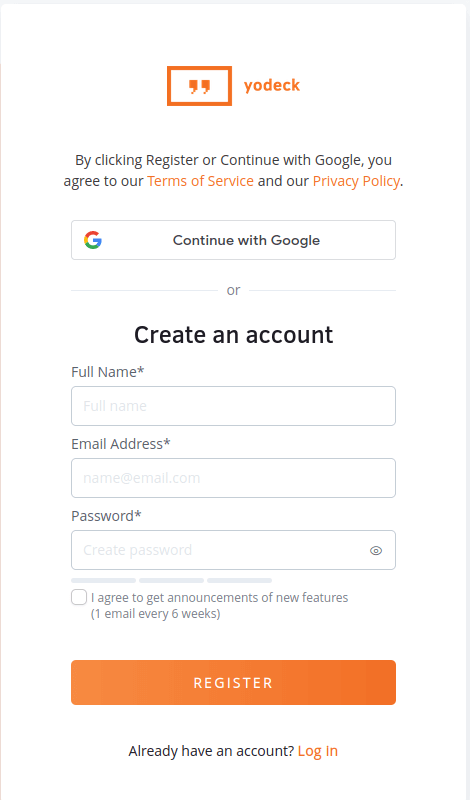Screen dimensions: 470x800
Task: Focus the name@email.com email field
Action: tap(233, 478)
